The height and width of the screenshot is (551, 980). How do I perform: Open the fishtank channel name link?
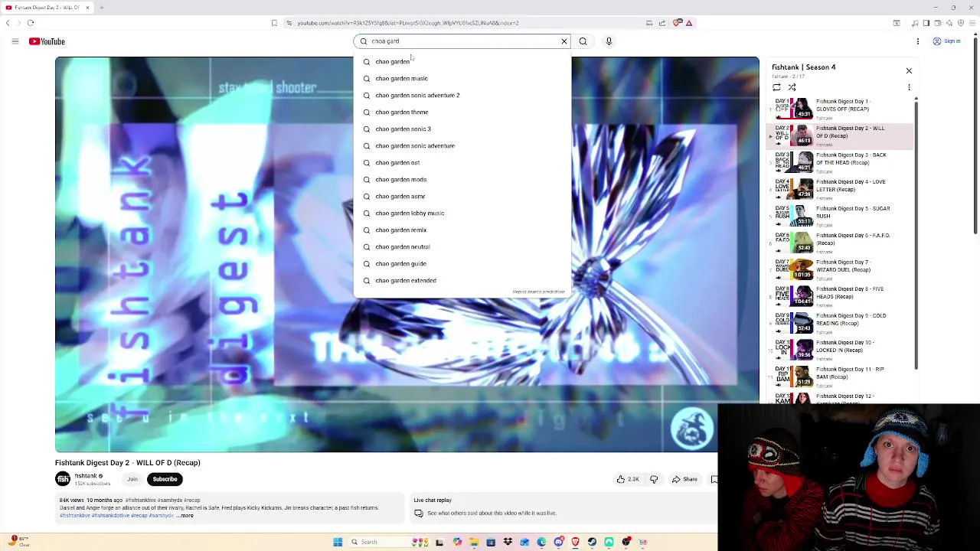tap(86, 476)
